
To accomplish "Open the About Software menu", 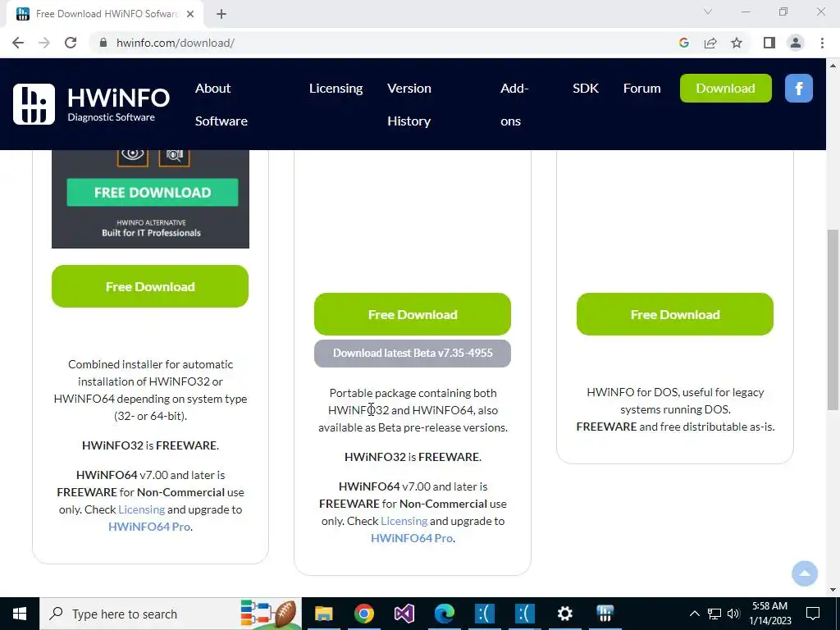I will click(221, 104).
